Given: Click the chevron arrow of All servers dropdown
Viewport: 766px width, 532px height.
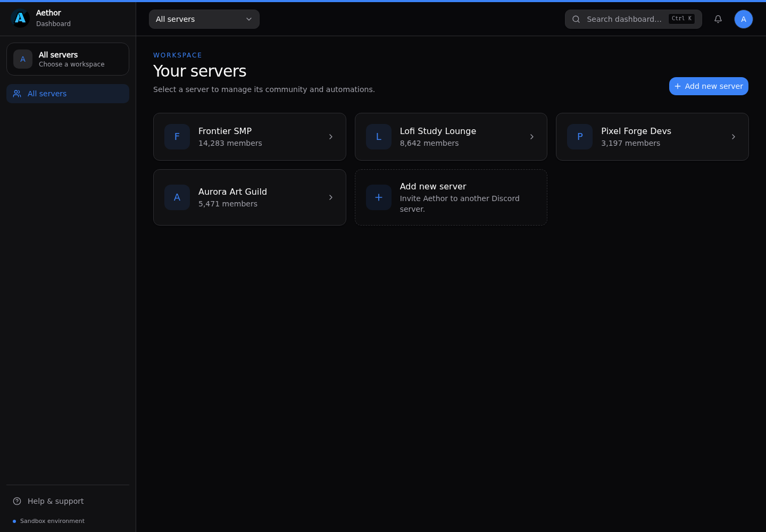Looking at the screenshot, I should tap(249, 19).
